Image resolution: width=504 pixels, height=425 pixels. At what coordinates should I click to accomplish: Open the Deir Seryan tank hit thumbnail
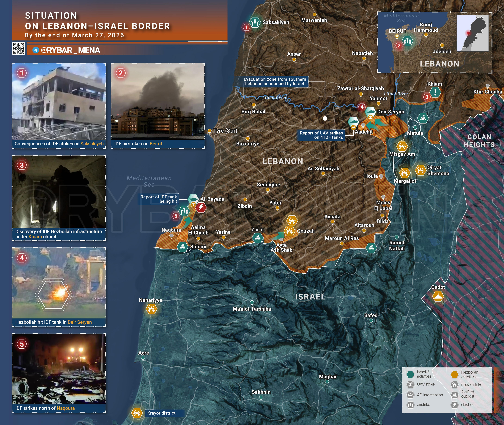click(x=59, y=283)
